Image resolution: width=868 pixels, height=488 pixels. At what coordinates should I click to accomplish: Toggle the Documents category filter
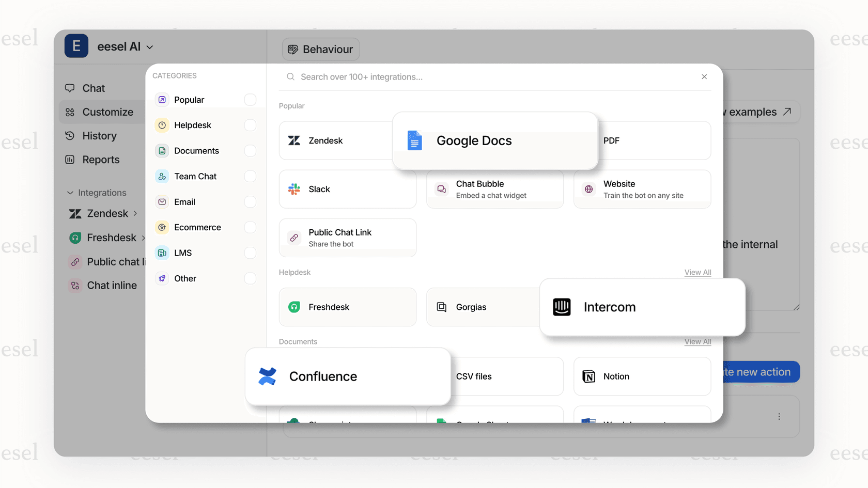[250, 151]
